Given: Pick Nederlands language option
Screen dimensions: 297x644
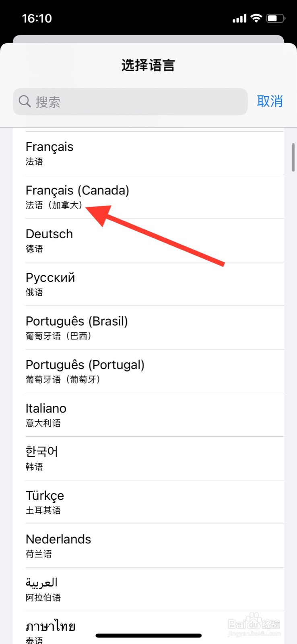Looking at the screenshot, I should point(148,545).
